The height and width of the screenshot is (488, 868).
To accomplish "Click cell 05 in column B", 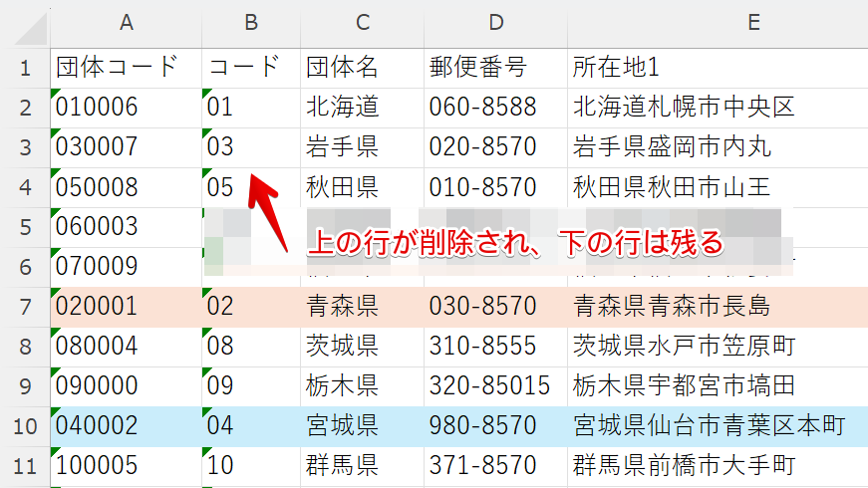I will (x=251, y=188).
